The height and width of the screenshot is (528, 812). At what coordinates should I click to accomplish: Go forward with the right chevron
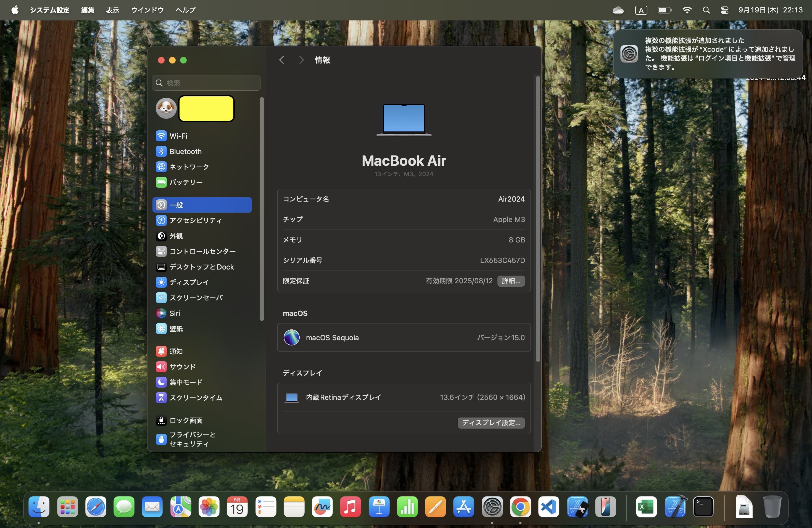(x=301, y=60)
